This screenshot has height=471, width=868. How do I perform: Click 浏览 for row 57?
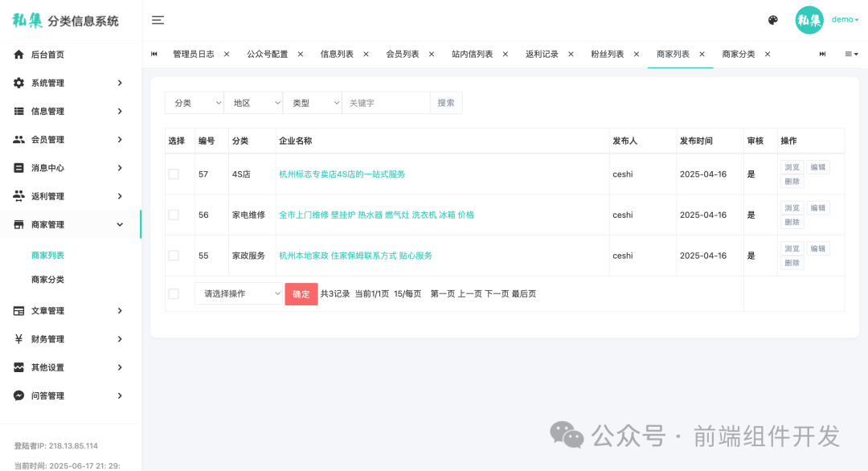pos(792,167)
